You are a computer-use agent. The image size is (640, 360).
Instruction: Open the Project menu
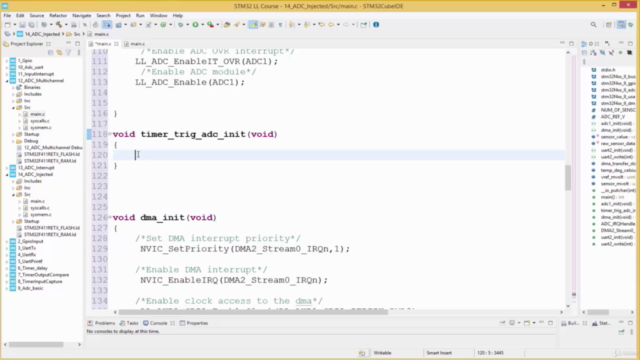pos(123,16)
